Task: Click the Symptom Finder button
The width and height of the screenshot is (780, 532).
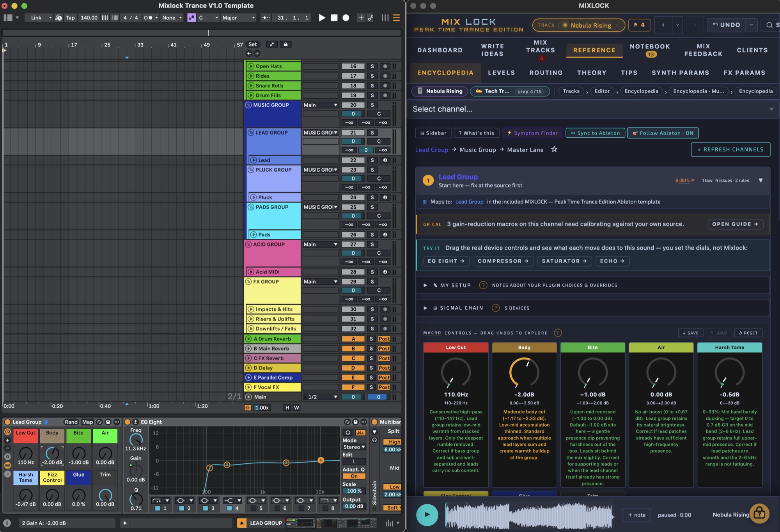Action: point(532,133)
